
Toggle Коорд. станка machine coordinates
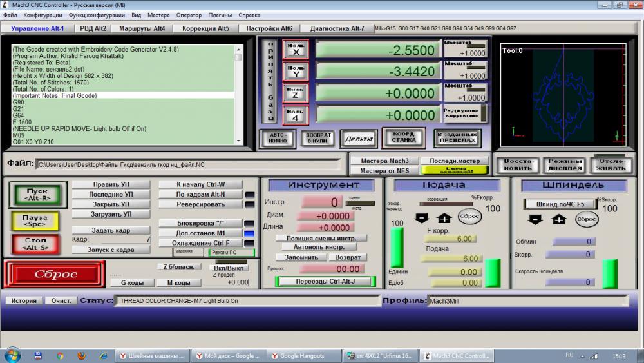pos(404,137)
